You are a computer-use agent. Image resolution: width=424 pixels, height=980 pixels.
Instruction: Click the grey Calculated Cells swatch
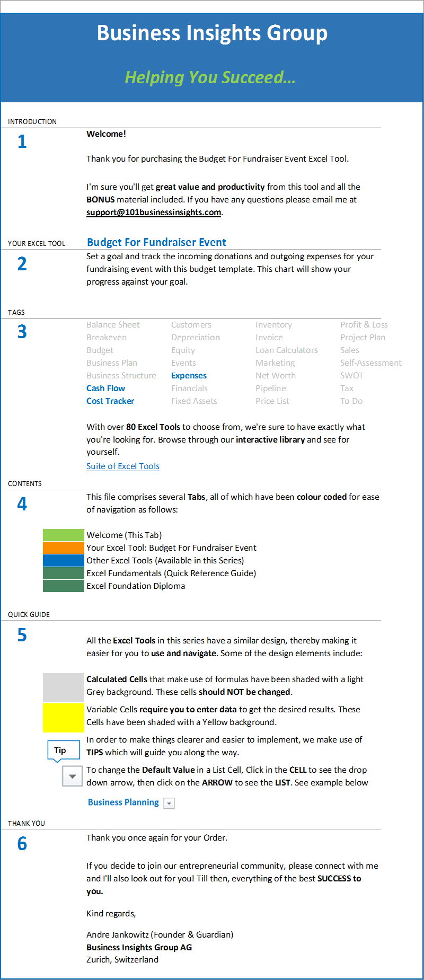tap(64, 687)
